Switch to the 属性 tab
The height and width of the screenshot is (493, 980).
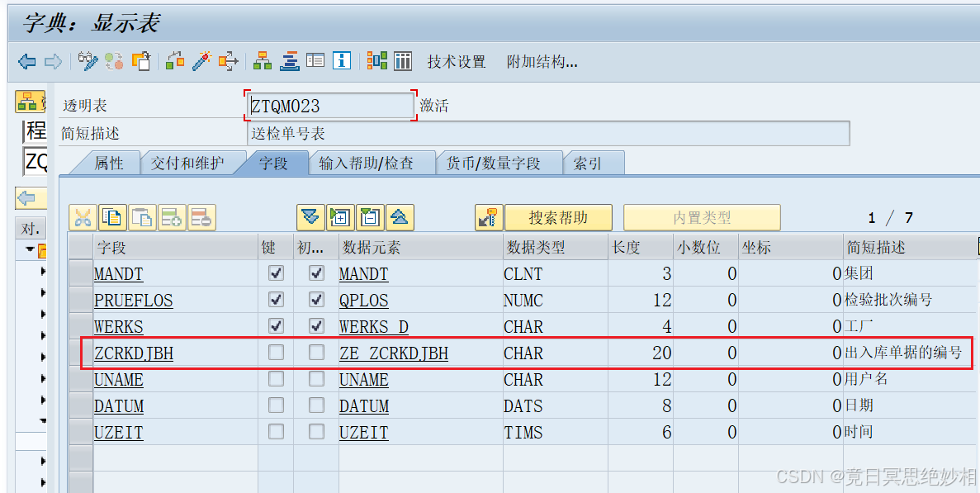[x=109, y=163]
